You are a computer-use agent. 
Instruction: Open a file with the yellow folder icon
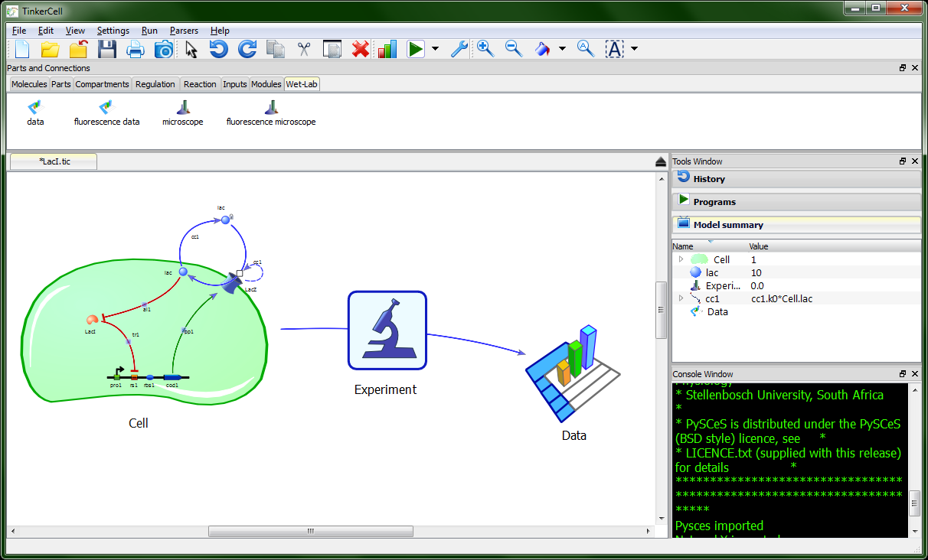(50, 49)
